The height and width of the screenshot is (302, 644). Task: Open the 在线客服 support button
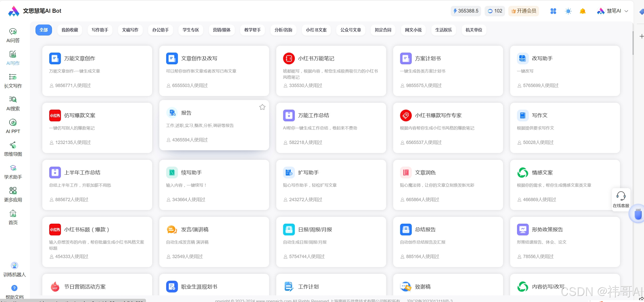coord(621,199)
